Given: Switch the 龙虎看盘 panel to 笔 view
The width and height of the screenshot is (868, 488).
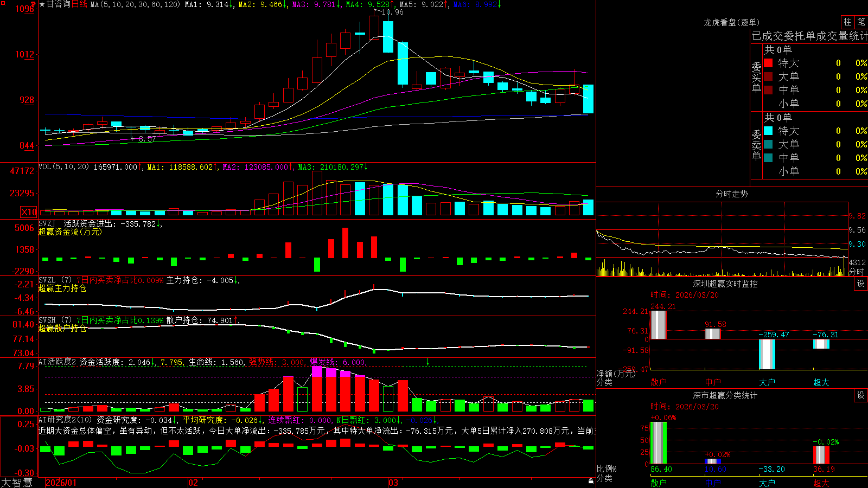Looking at the screenshot, I should (x=861, y=22).
